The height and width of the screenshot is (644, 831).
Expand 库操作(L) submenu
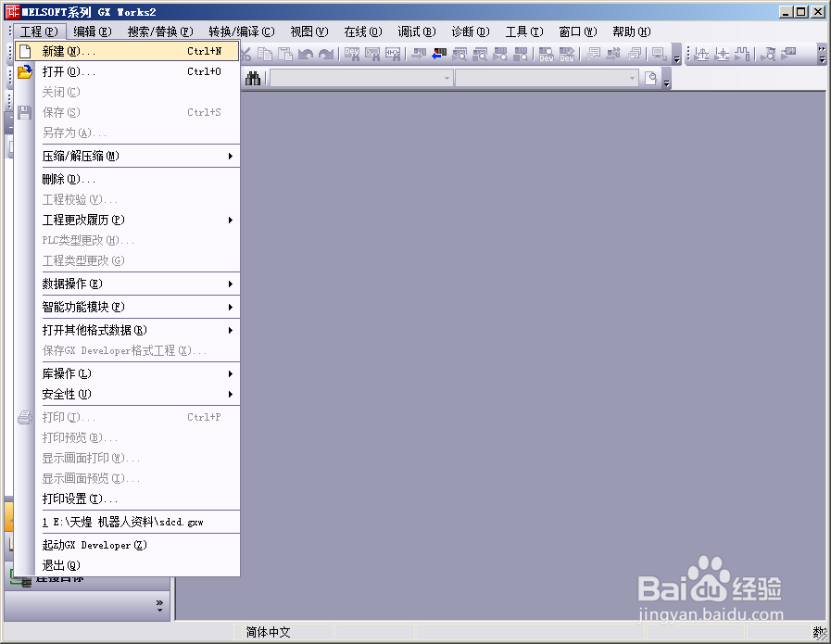click(x=137, y=373)
